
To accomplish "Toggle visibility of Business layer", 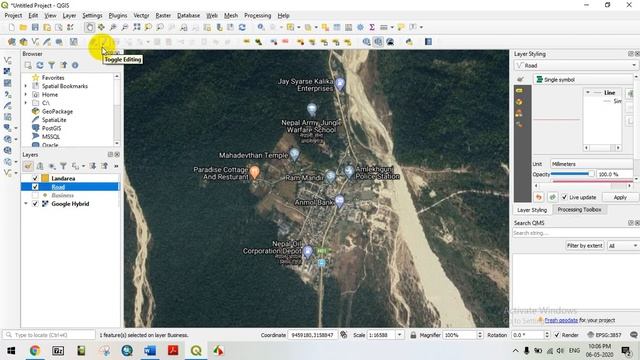I will point(35,196).
